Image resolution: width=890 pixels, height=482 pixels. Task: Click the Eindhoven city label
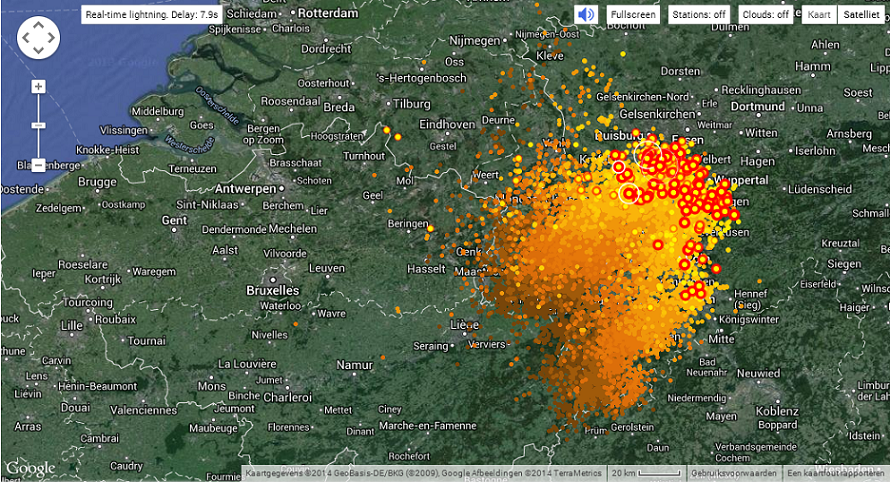tap(447, 124)
